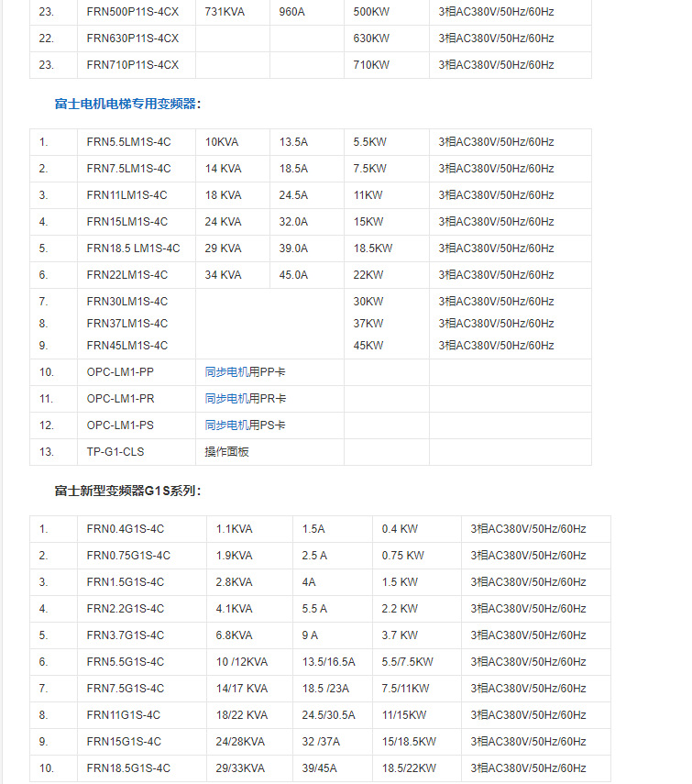The width and height of the screenshot is (692, 784).
Task: Select the OPC-LM1-PR model cell
Action: (137, 399)
